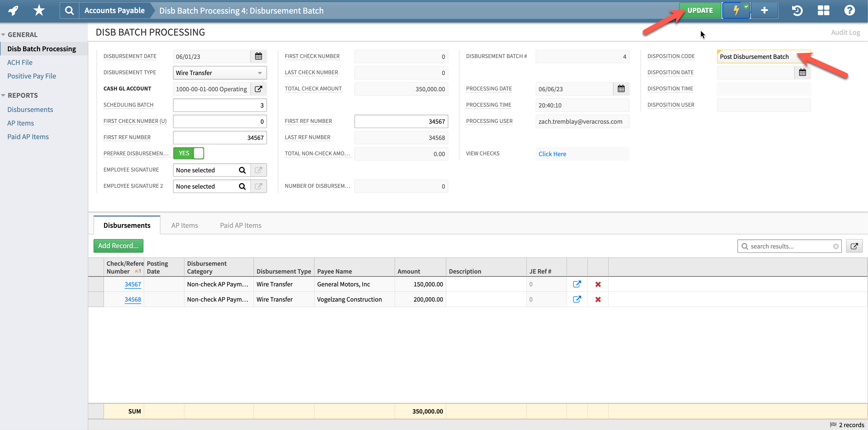Image resolution: width=868 pixels, height=430 pixels.
Task: Open the apps grid icon
Action: [823, 10]
